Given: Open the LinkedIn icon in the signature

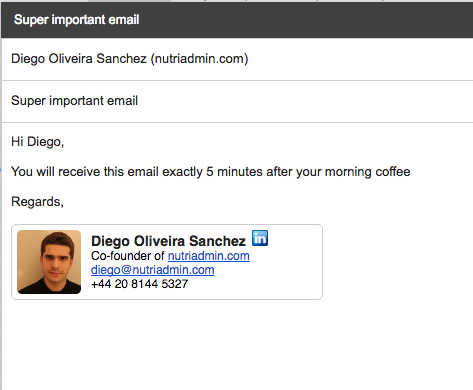Looking at the screenshot, I should pos(260,238).
